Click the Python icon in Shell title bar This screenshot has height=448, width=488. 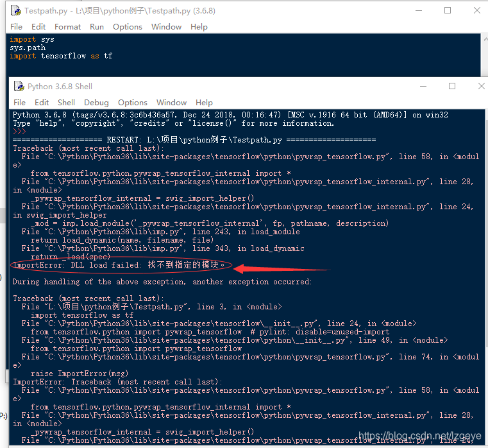point(19,86)
